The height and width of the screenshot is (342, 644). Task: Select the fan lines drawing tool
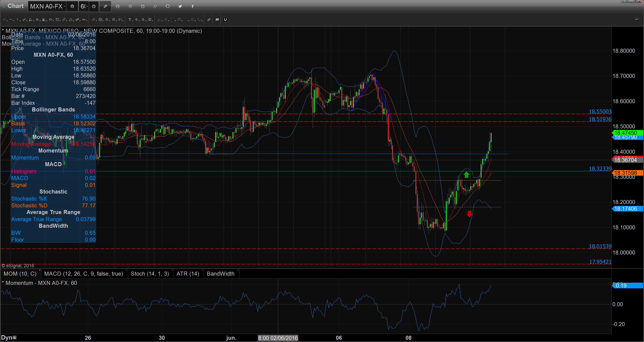pos(31,20)
